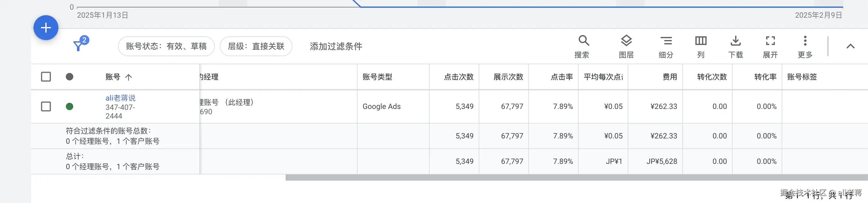Toggle the select-all header checkbox
This screenshot has height=203, width=868.
tap(46, 77)
